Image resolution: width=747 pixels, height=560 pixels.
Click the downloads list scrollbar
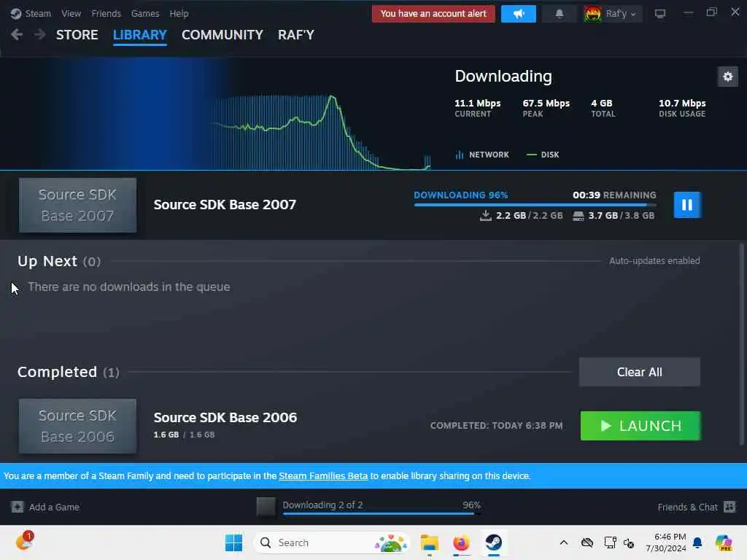[741, 344]
